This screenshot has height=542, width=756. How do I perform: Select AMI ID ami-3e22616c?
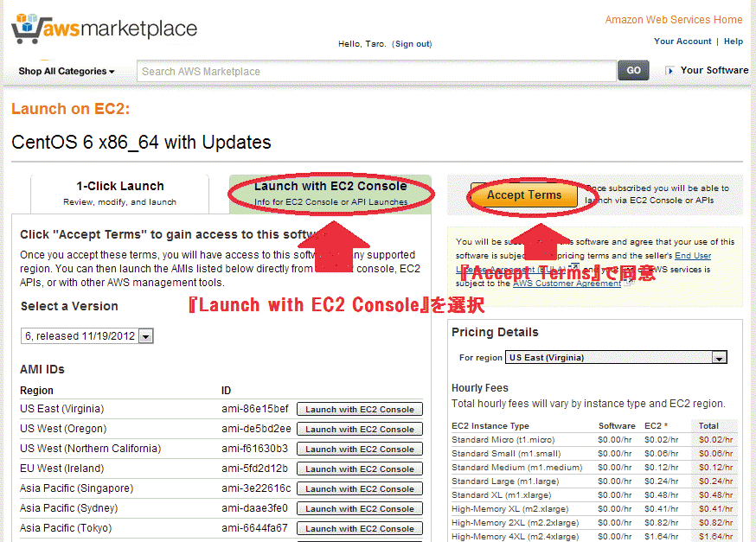coord(256,488)
